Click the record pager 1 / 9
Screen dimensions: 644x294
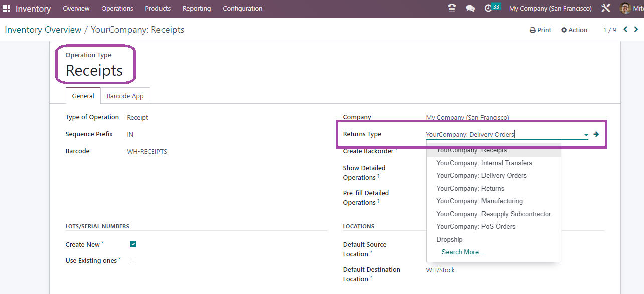tap(609, 30)
